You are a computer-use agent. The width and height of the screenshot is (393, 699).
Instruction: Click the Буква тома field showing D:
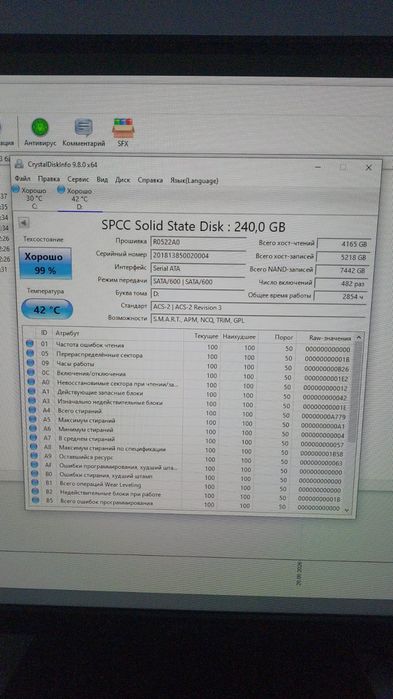198,294
